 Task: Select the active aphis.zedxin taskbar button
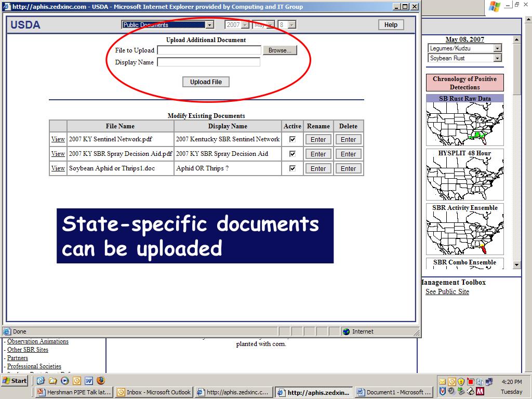tap(314, 392)
